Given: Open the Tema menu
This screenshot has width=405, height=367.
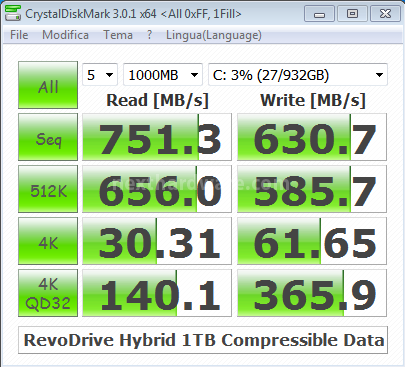Looking at the screenshot, I should point(118,35).
